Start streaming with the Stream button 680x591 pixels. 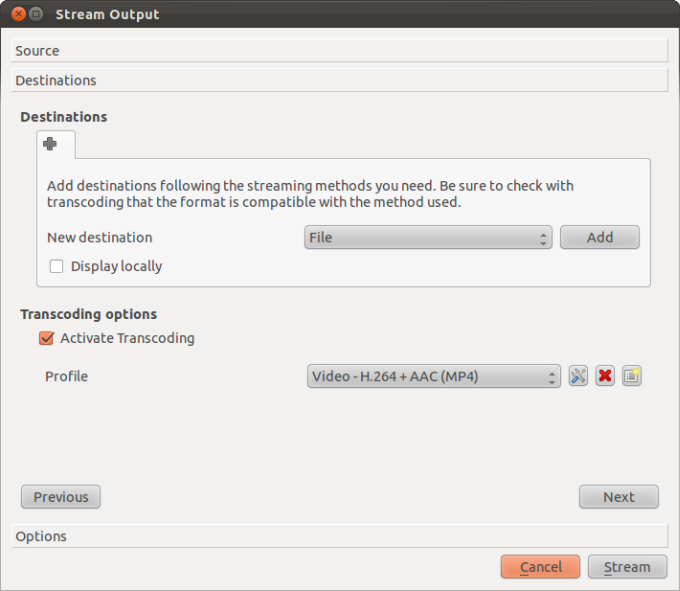tap(627, 567)
